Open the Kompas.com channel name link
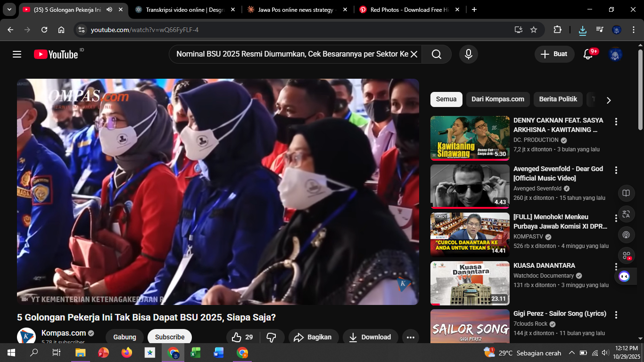644x362 pixels. [x=64, y=333]
